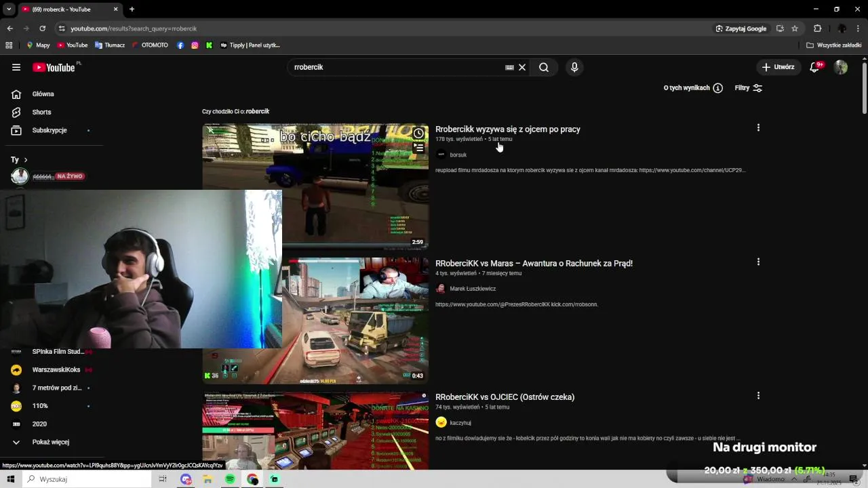868x488 pixels.
Task: Open the Tipply panel bookmark
Action: (250, 45)
